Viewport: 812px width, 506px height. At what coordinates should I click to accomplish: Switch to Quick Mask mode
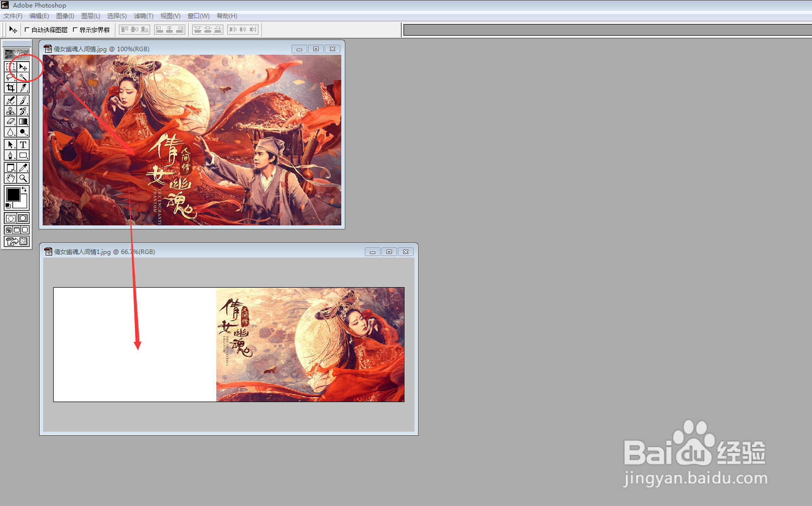(x=23, y=218)
